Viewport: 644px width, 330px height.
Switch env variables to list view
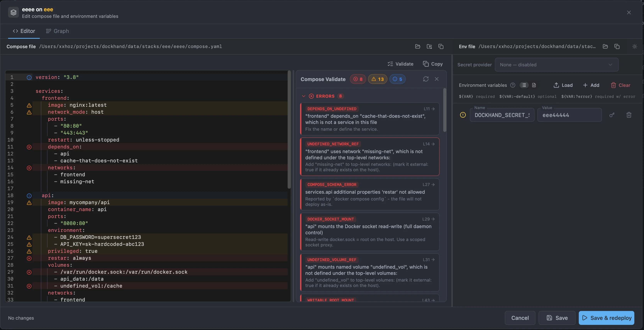point(524,85)
